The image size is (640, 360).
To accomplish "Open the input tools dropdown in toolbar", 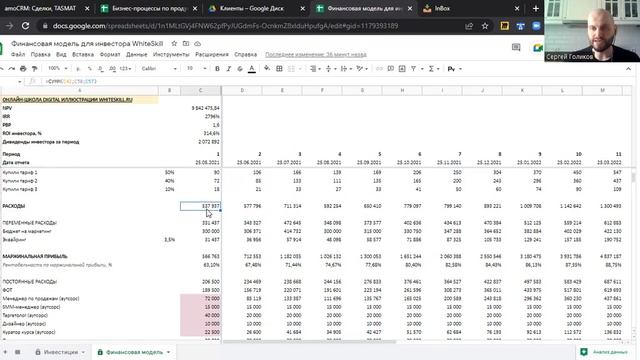I will [x=454, y=69].
